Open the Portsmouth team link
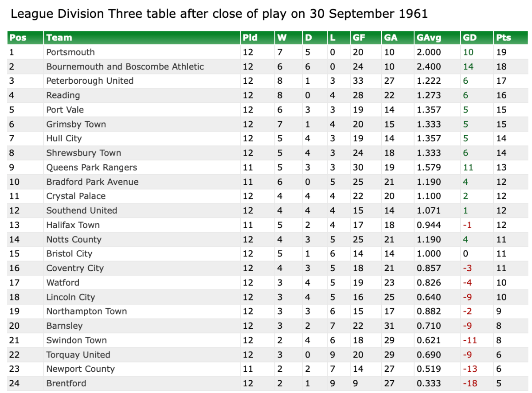Screen dimensions: 532x393 [70, 52]
